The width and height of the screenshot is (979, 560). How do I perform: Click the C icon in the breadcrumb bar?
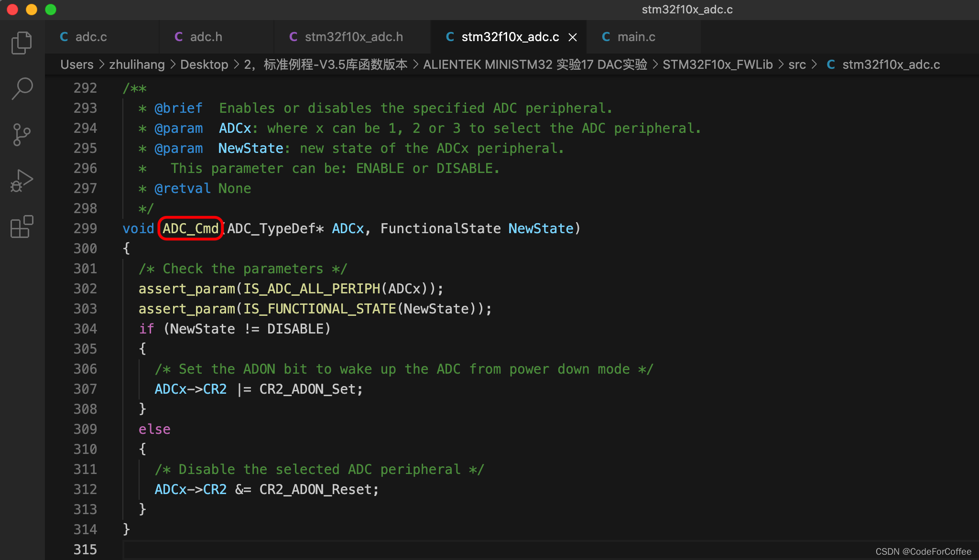pyautogui.click(x=831, y=65)
